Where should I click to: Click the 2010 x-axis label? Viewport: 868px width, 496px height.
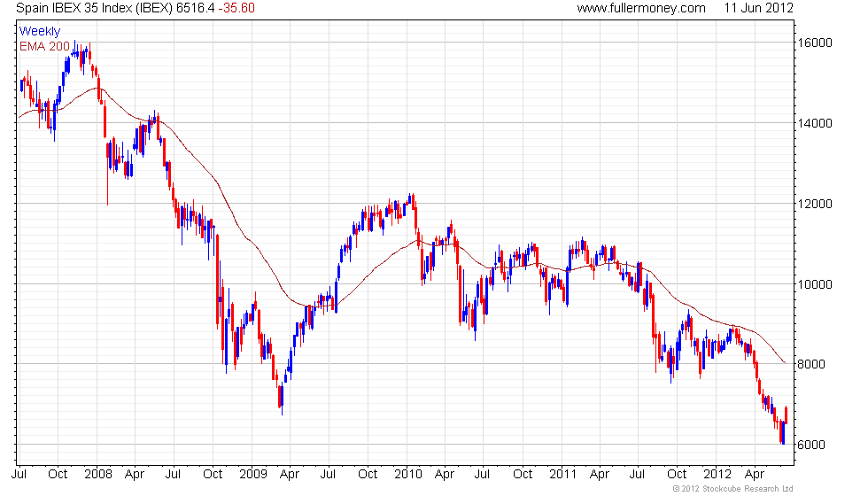[x=408, y=475]
